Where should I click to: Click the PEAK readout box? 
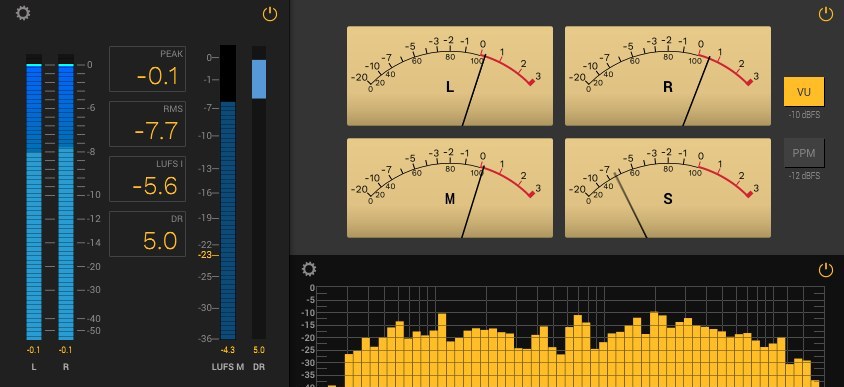[x=147, y=69]
